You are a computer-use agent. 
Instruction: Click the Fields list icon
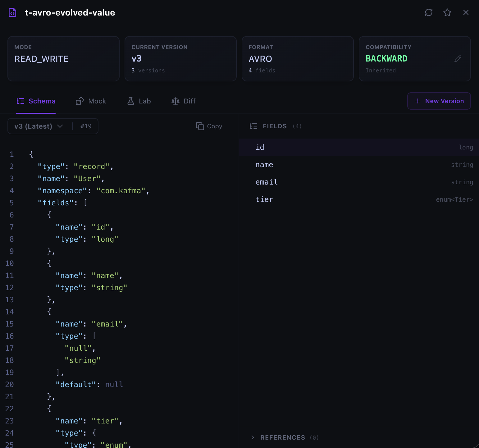coord(253,126)
